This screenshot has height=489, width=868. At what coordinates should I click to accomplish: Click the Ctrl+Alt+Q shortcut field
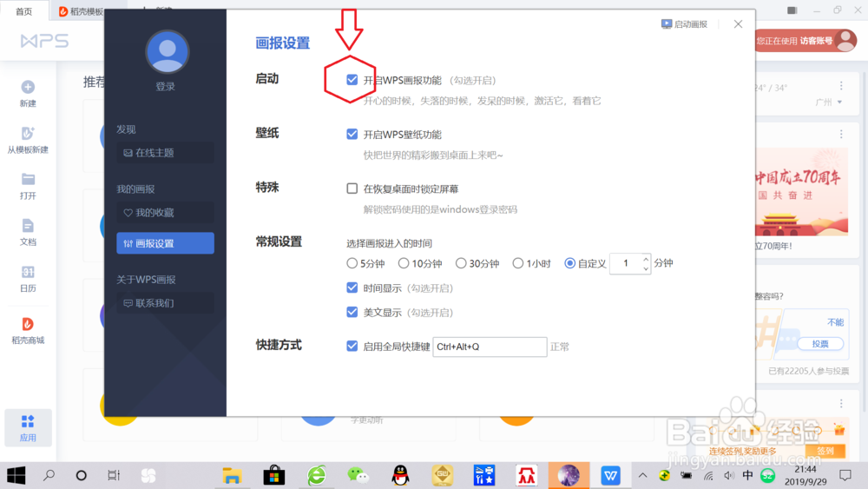click(x=490, y=347)
